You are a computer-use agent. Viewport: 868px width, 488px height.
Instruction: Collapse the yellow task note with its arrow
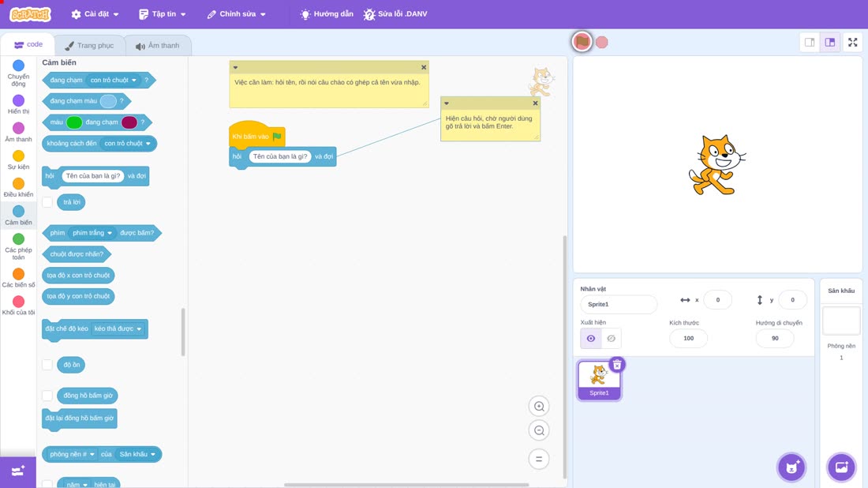(x=235, y=68)
